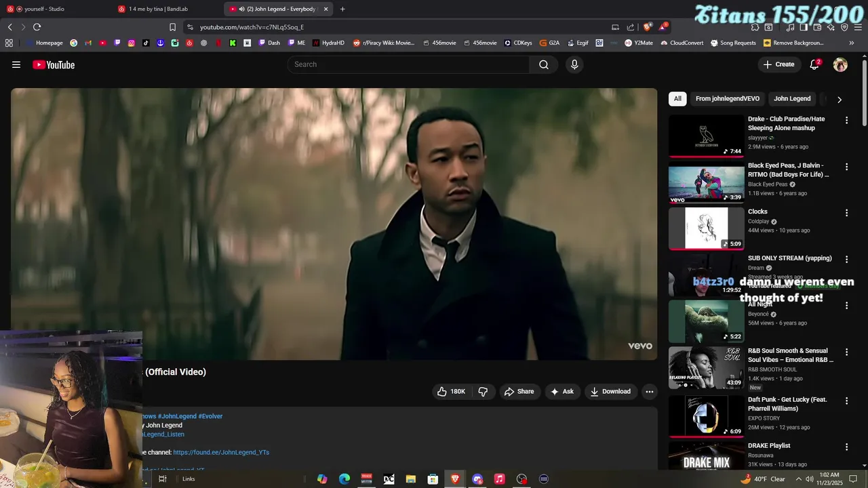The image size is (868, 488).
Task: Reload the page in browser toolbar
Action: click(x=37, y=27)
